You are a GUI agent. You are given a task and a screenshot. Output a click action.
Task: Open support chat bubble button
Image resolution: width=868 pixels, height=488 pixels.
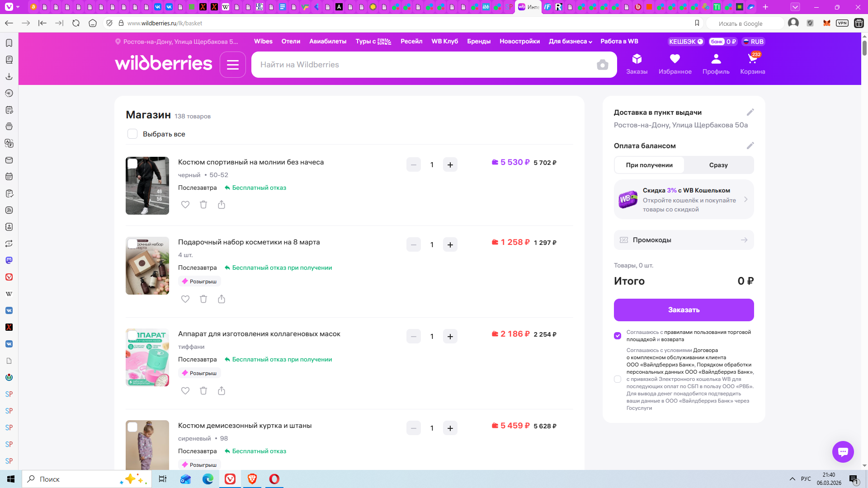(843, 451)
